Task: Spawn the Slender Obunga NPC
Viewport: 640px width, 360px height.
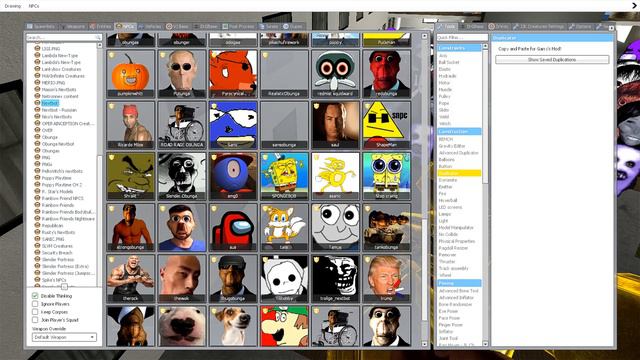Action: 182,176
